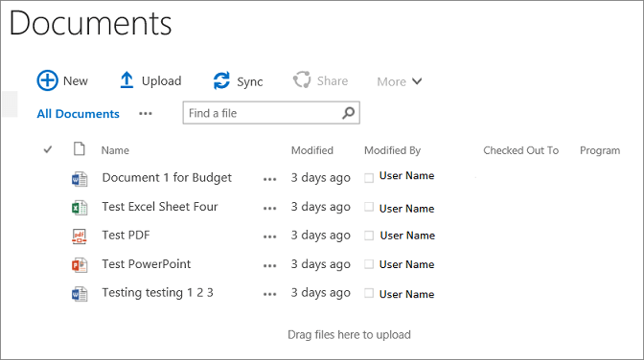Open Test Excel Sheet Four
Screen dimensions: 644x360
[160, 207]
